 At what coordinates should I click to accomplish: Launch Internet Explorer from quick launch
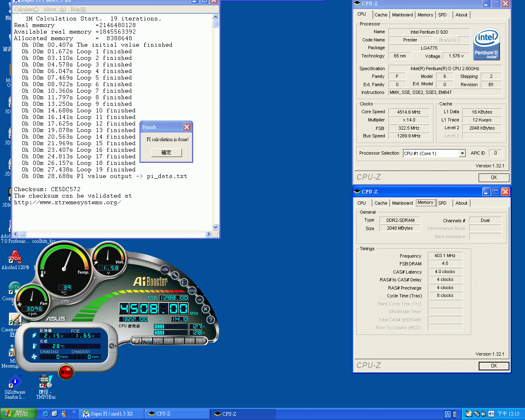(x=45, y=414)
